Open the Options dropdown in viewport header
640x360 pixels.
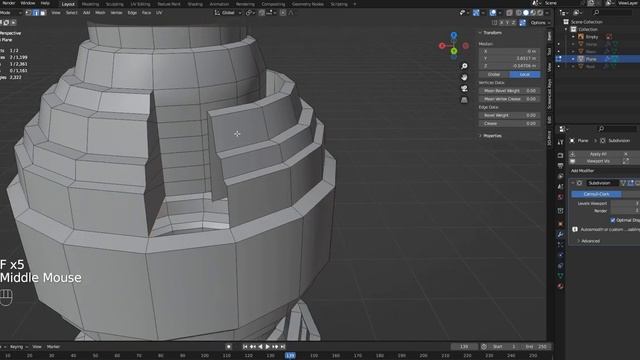(540, 23)
